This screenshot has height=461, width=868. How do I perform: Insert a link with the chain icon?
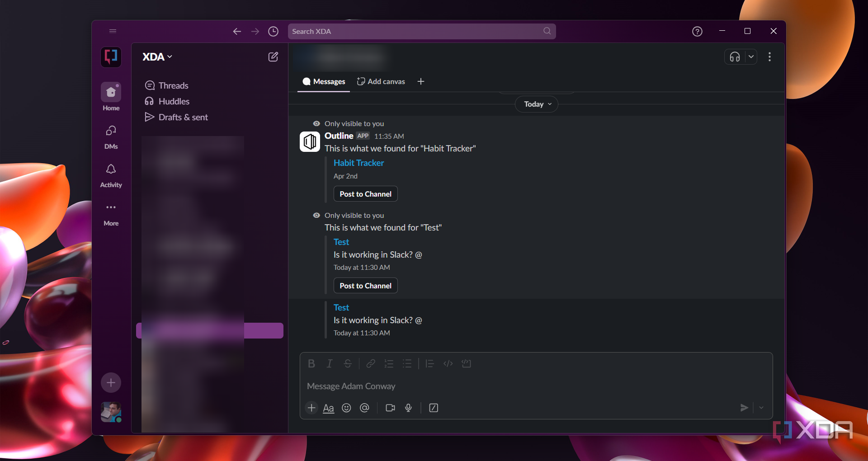[x=371, y=363]
